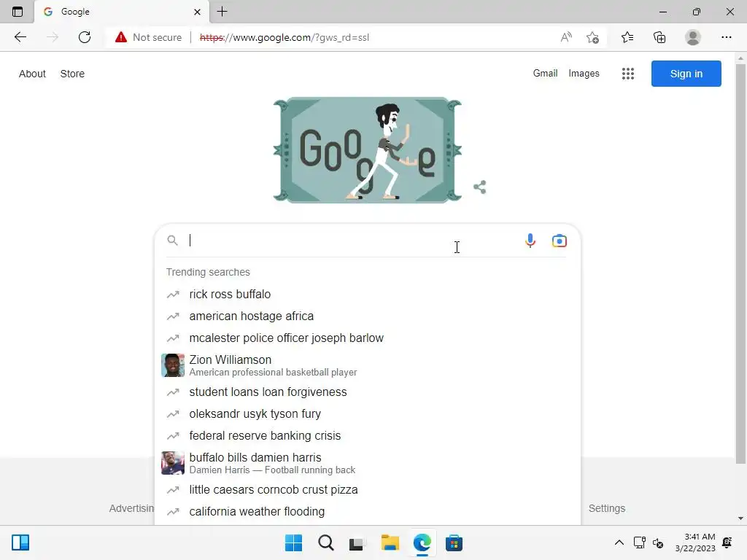Select california weather flooding suggestion

[x=367, y=511]
